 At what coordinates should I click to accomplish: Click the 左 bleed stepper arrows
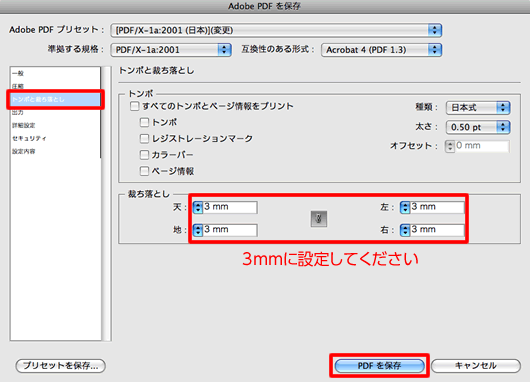[x=405, y=207]
